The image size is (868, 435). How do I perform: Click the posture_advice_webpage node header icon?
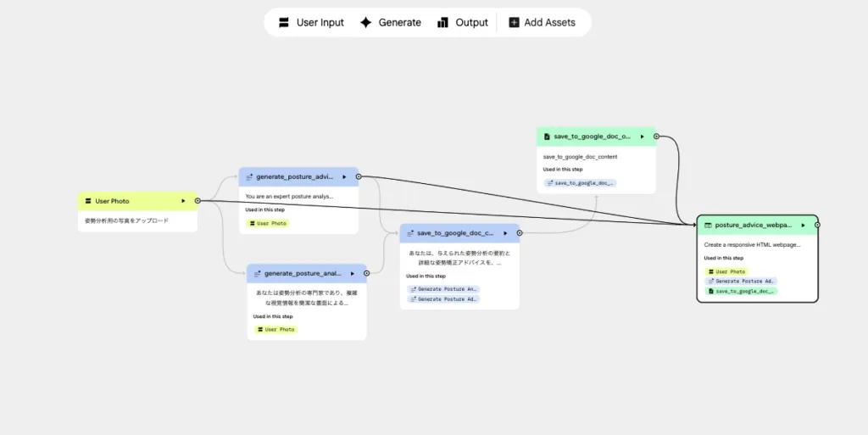(708, 226)
